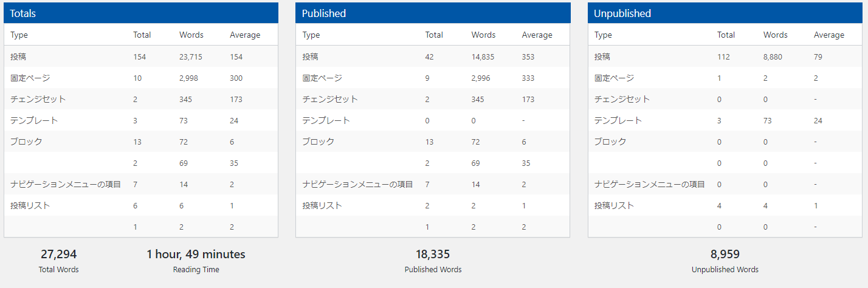Click the Published panel header
The image size is (868, 288).
coord(433,13)
